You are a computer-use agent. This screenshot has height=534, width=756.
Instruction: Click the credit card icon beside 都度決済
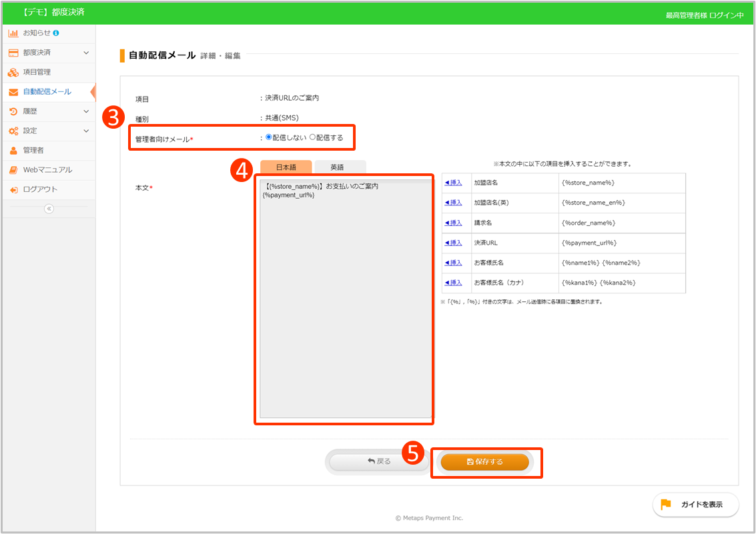pyautogui.click(x=13, y=53)
